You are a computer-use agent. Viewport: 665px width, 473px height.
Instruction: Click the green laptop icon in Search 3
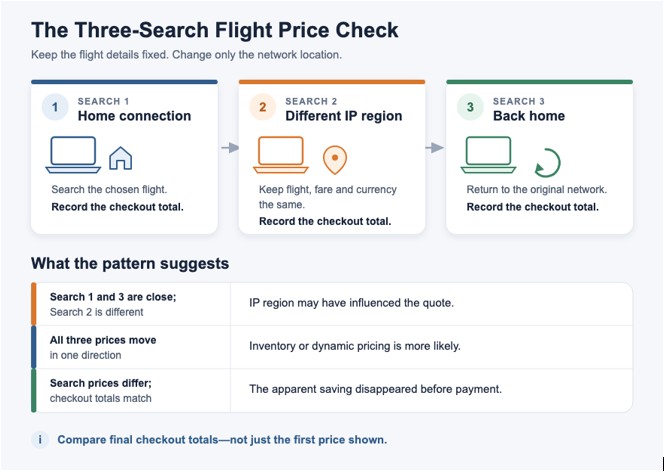point(488,155)
